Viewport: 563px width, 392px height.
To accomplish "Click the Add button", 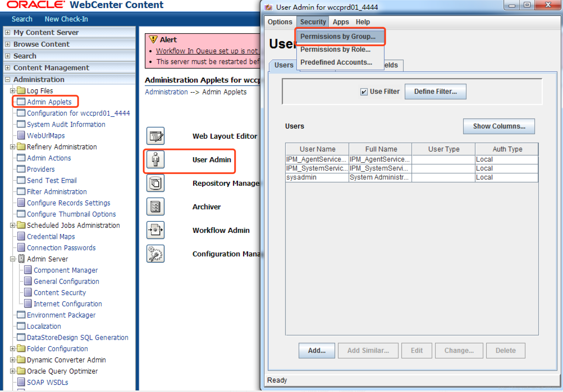I will [317, 350].
